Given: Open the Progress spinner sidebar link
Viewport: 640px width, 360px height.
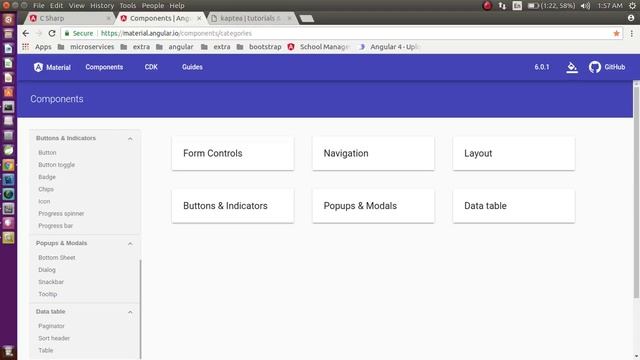Looking at the screenshot, I should click(x=61, y=214).
